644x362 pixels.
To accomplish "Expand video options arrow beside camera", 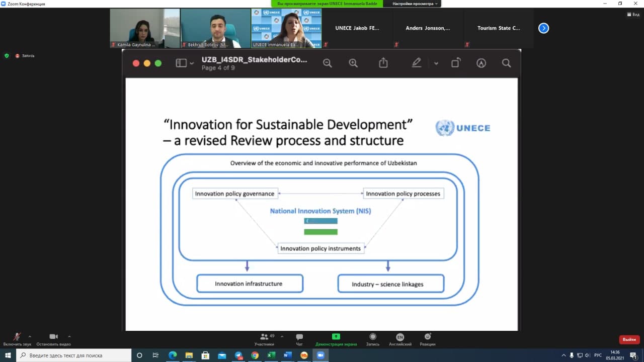I will 69,336.
